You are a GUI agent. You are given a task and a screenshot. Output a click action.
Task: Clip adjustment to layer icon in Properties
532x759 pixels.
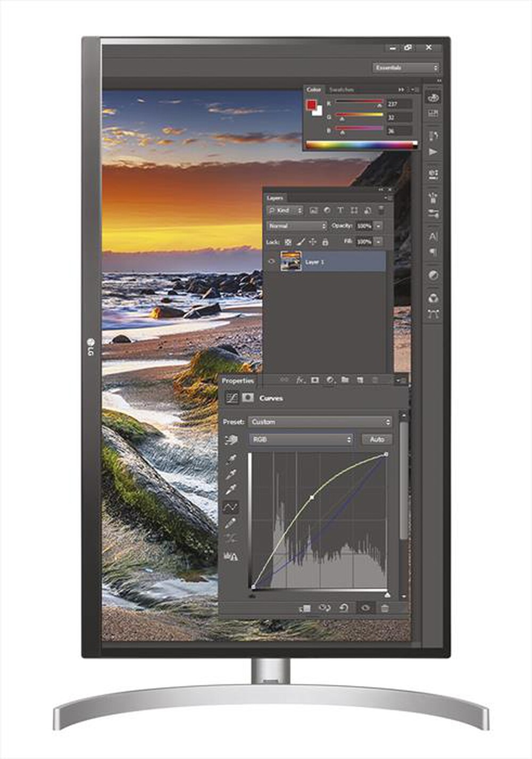pos(305,608)
